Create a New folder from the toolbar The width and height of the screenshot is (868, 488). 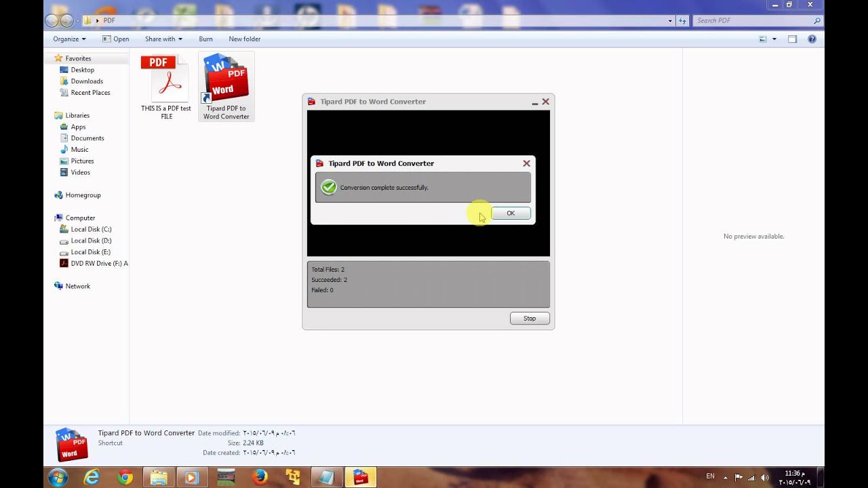pos(245,39)
